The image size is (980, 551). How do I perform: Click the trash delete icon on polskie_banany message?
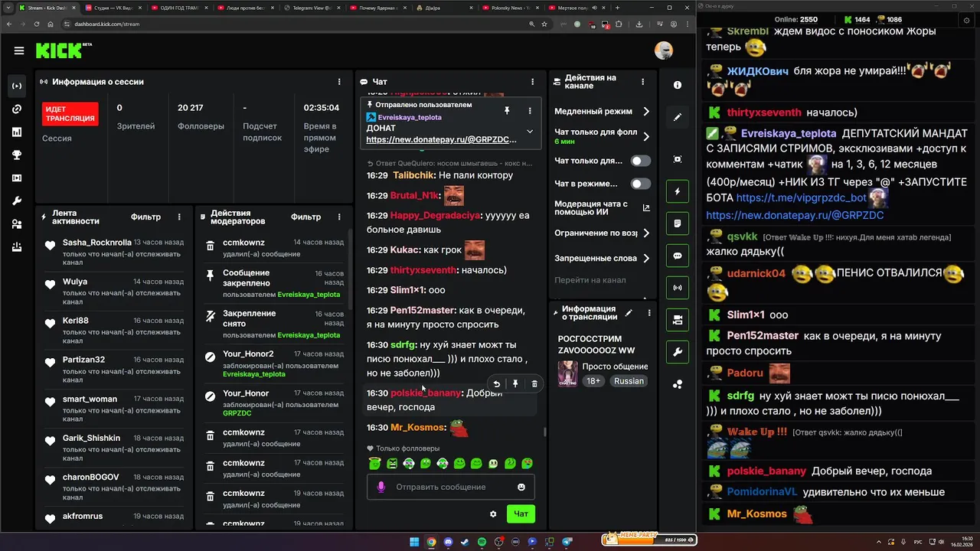click(x=534, y=384)
